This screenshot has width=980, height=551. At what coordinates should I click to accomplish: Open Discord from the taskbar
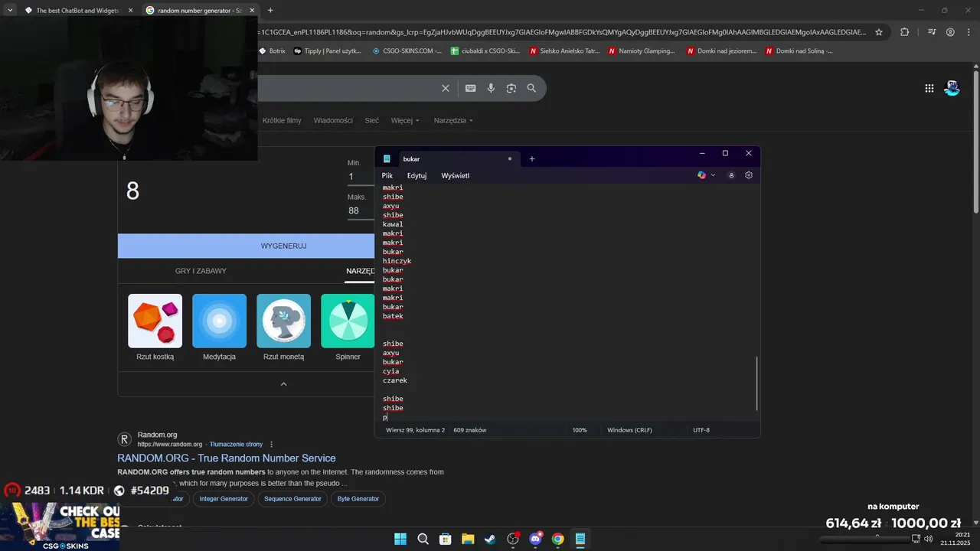pyautogui.click(x=535, y=539)
